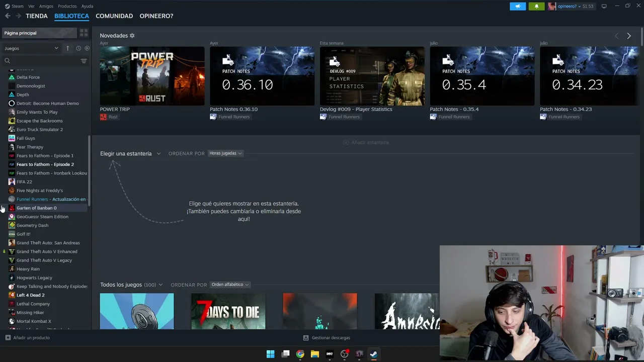Screen dimensions: 644x362
Task: Select Fears to Fathom - Episode 2
Action: (x=45, y=164)
